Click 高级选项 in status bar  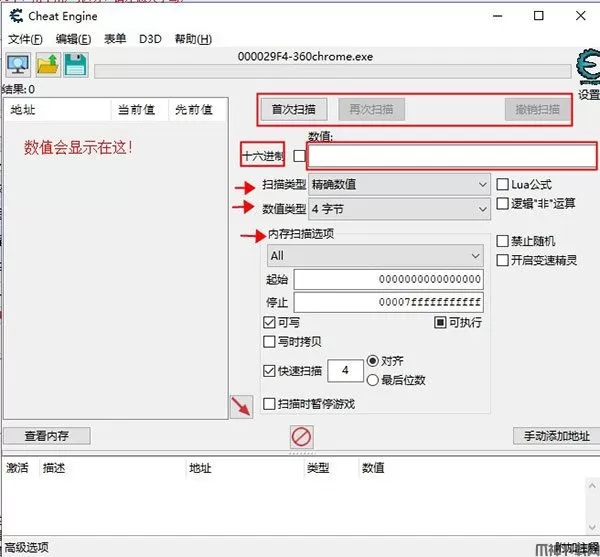[x=26, y=547]
